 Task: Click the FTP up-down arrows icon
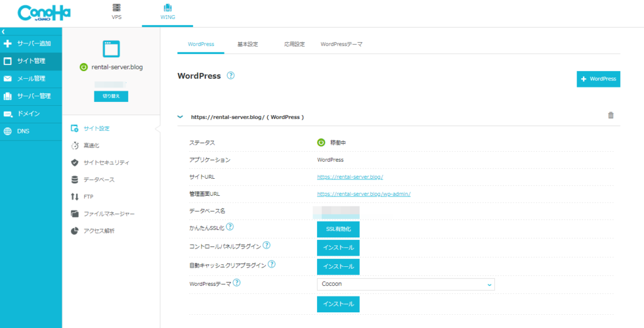click(75, 197)
